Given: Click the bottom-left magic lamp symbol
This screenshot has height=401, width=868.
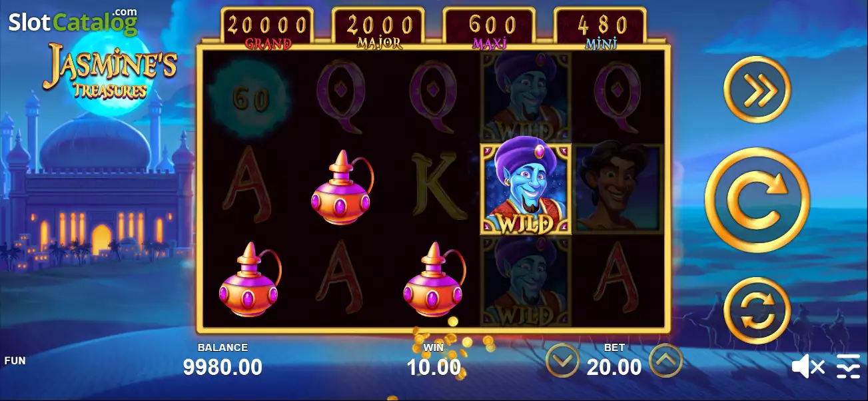Looking at the screenshot, I should pos(249,280).
